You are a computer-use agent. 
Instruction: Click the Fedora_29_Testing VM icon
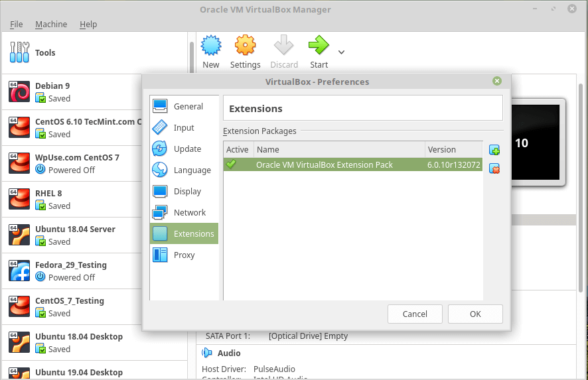click(x=19, y=271)
